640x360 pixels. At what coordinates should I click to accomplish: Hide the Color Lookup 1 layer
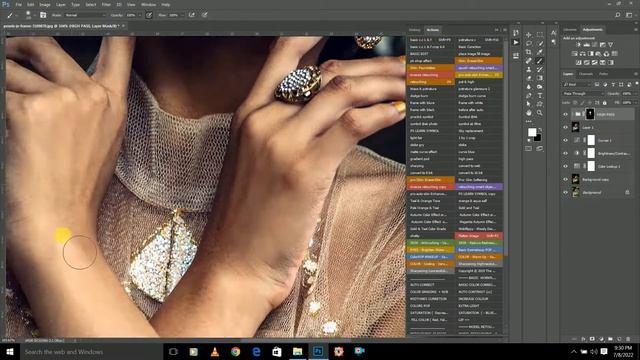click(x=566, y=166)
